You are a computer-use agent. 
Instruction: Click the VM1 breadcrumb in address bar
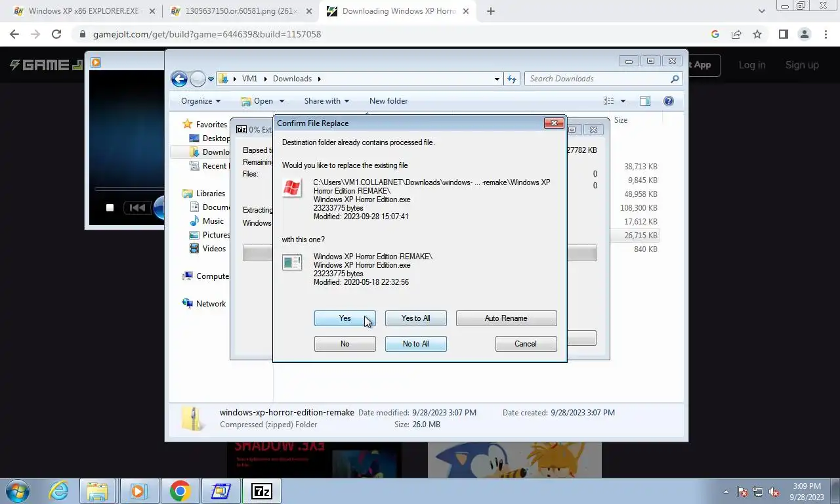[x=249, y=79]
